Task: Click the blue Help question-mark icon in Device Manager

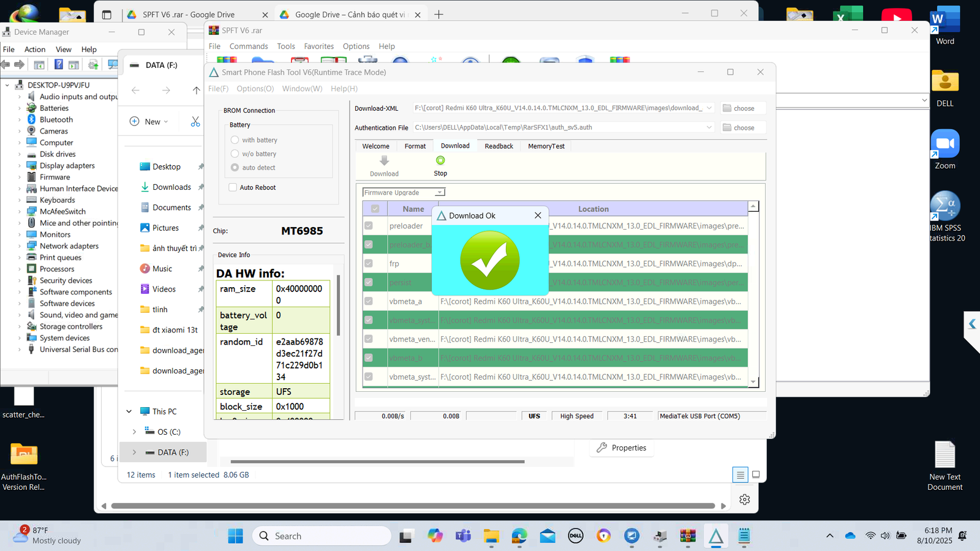Action: pos(59,64)
